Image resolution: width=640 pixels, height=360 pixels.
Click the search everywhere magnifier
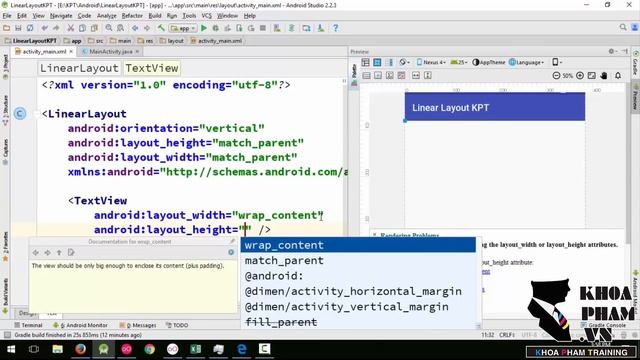[x=623, y=27]
